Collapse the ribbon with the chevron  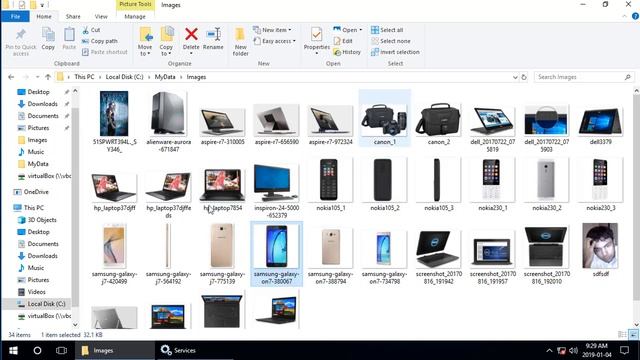(624, 16)
